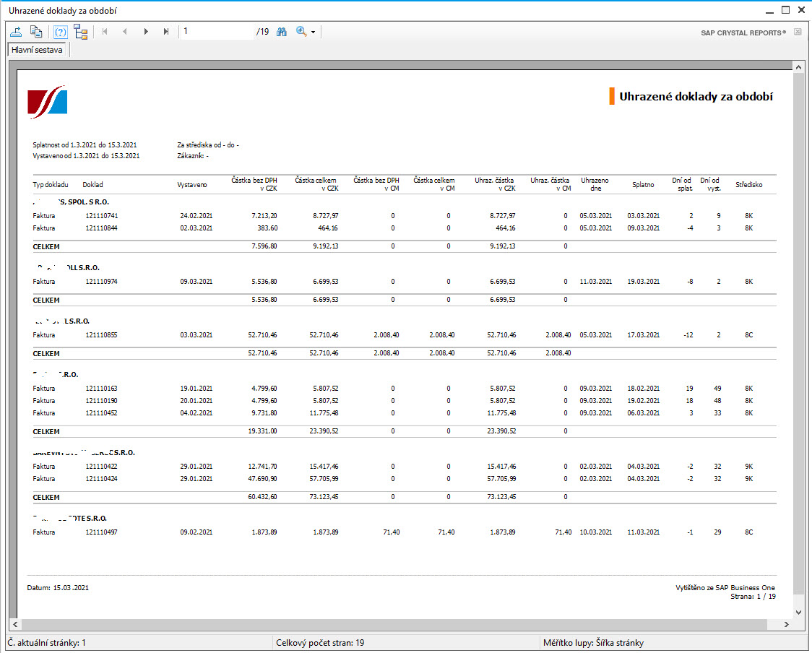Click status bar Celkový počet stran: 19
This screenshot has height=653, width=812.
click(320, 643)
